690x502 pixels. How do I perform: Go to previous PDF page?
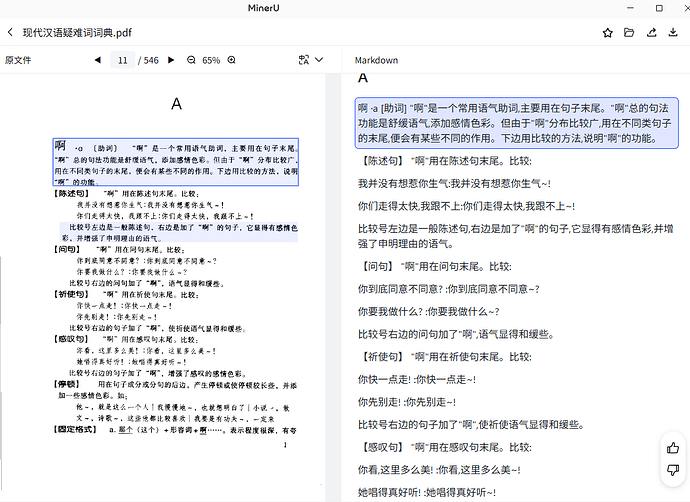point(98,60)
